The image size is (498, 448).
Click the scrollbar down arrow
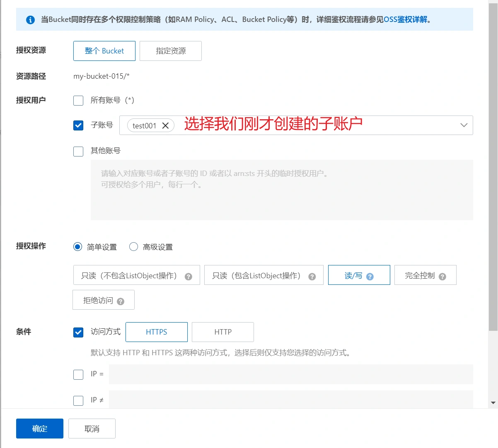pyautogui.click(x=493, y=402)
